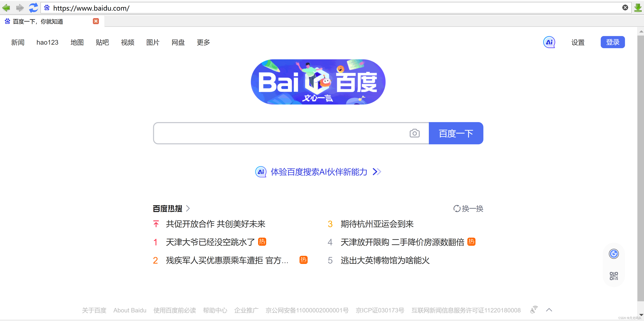Open the blue circular assistant icon on right sidebar

(x=614, y=254)
